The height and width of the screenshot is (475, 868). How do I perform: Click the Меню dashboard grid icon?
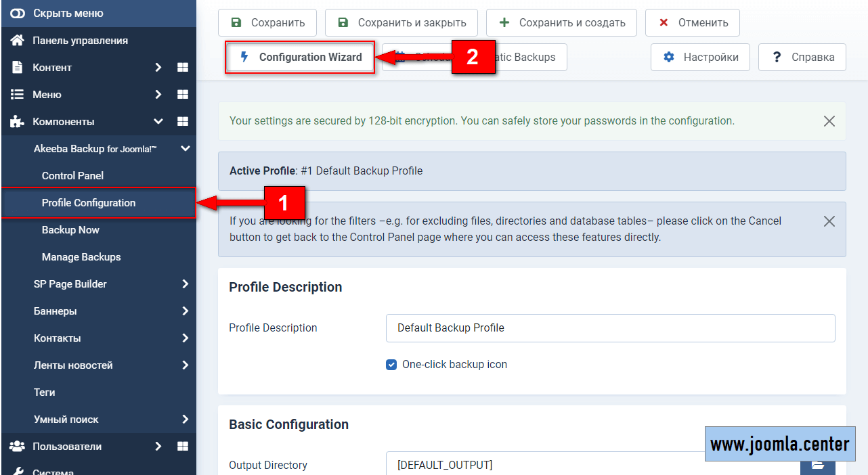pos(182,95)
